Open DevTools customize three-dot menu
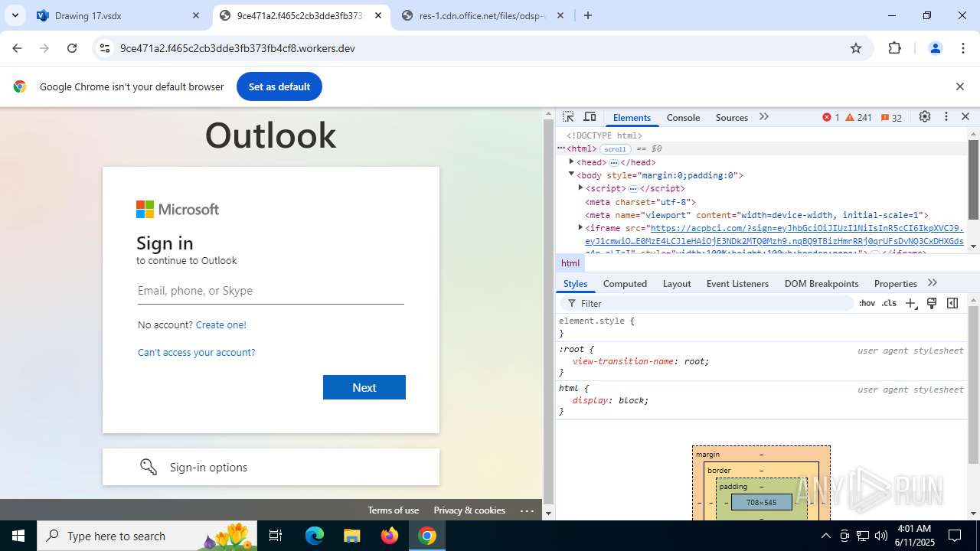This screenshot has width=980, height=551. (946, 117)
